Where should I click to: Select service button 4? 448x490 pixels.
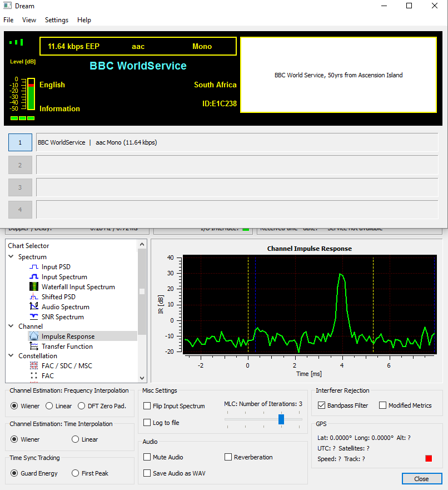coord(21,210)
